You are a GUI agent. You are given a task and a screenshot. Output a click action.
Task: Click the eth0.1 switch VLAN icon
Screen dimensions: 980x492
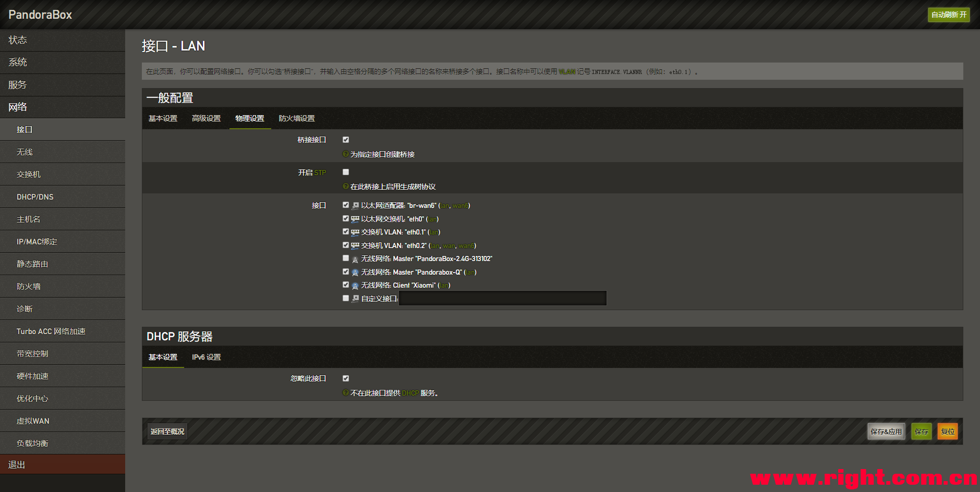[x=355, y=232]
